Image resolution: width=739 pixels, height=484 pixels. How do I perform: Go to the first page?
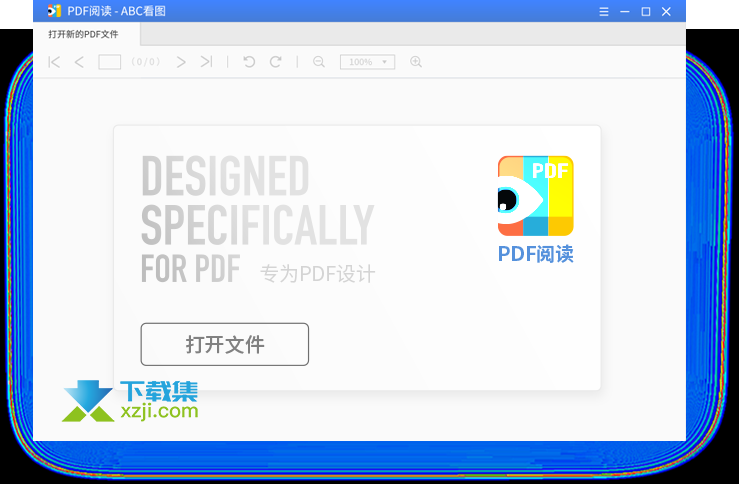point(54,62)
